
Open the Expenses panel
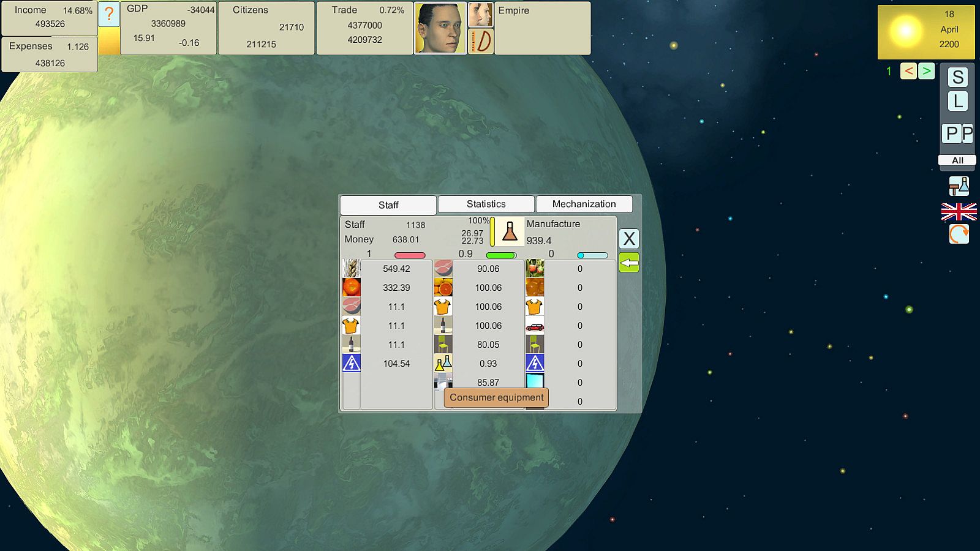50,54
